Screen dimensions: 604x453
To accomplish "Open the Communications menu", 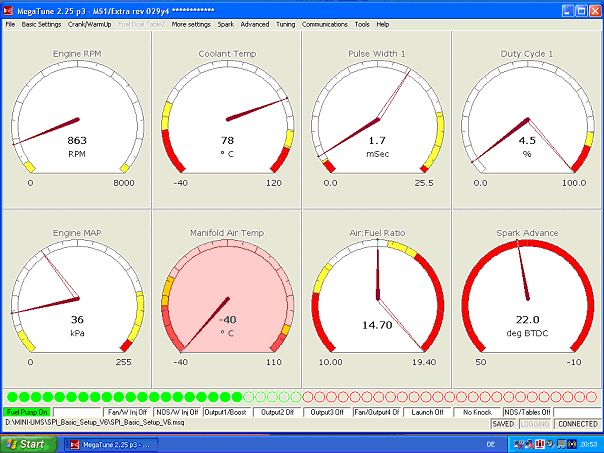I will click(x=325, y=24).
